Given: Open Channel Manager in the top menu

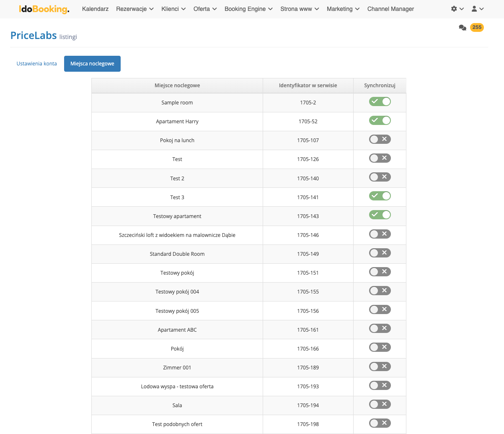Looking at the screenshot, I should pos(390,9).
